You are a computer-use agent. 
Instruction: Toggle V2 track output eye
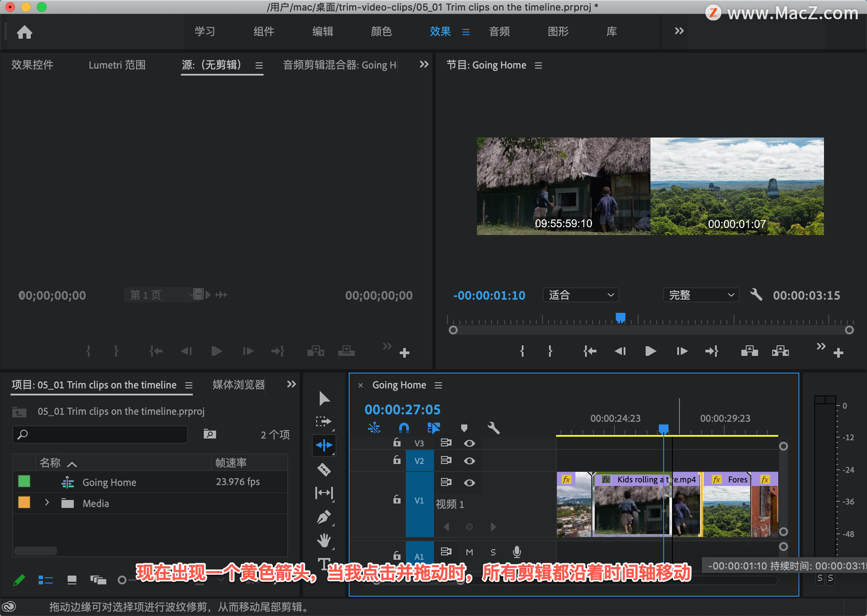[x=469, y=461]
